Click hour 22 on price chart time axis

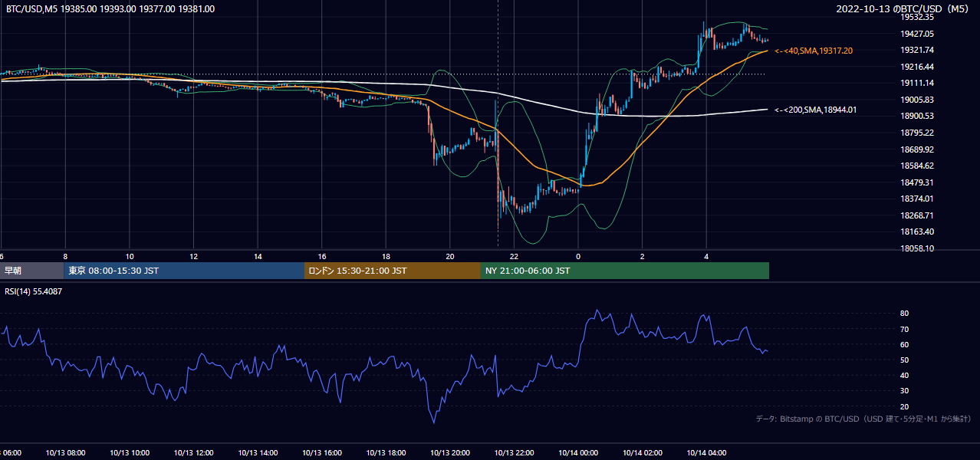(515, 257)
